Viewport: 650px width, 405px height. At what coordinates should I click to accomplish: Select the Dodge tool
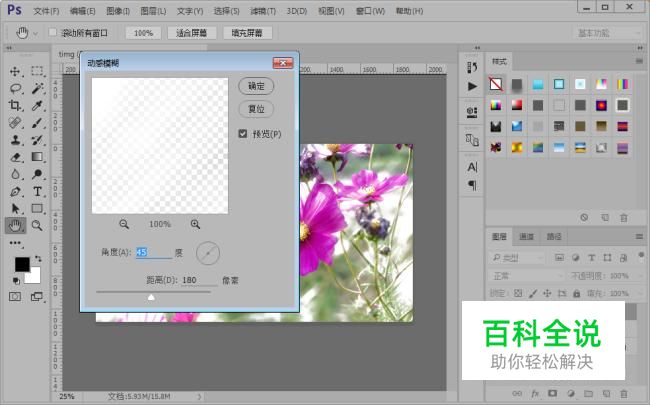coord(37,174)
